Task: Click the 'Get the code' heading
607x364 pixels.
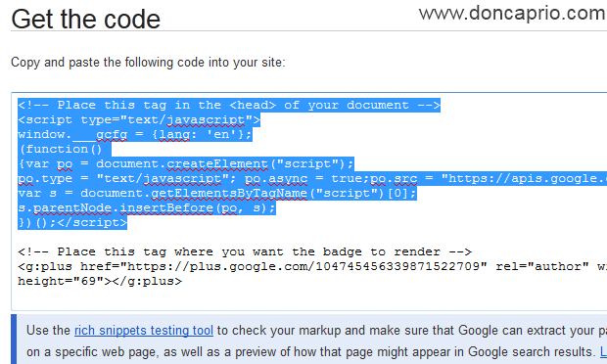Action: [85, 19]
